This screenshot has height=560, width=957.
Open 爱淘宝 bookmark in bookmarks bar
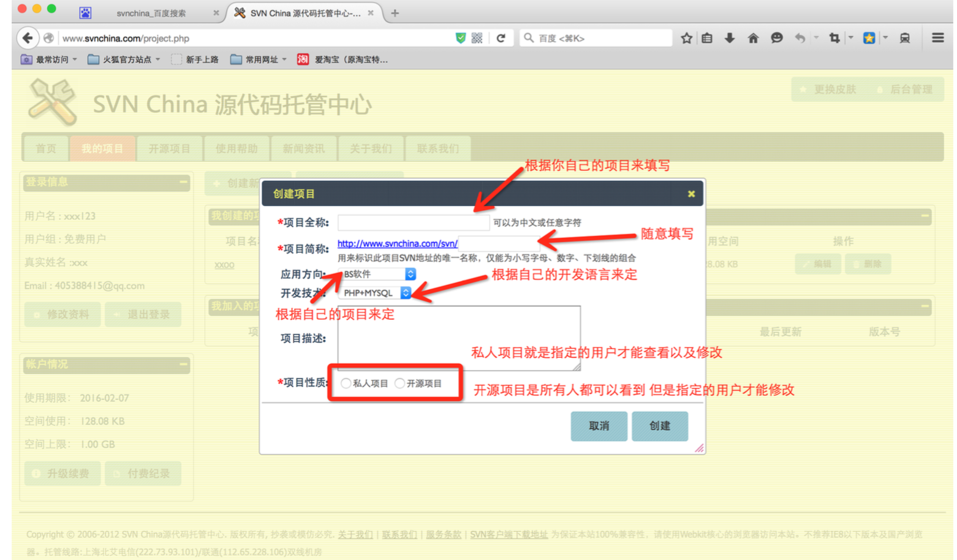342,59
